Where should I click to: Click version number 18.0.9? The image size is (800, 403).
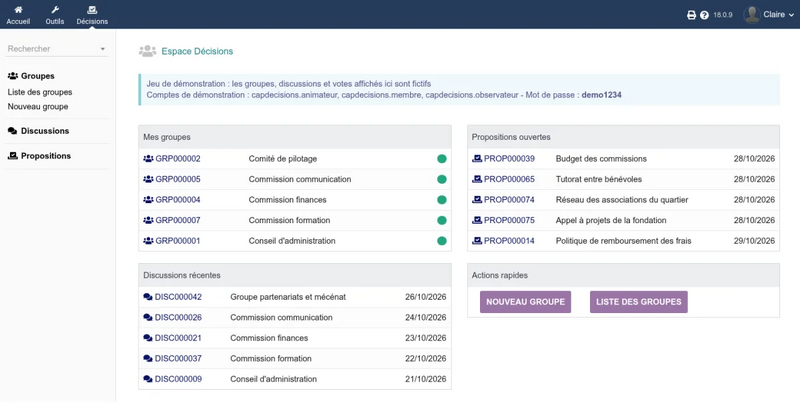click(723, 15)
